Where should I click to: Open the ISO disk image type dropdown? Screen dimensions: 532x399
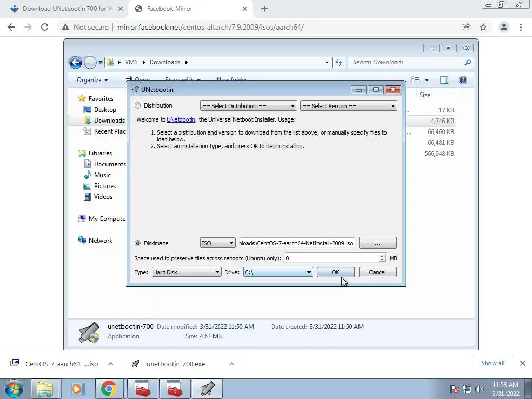click(x=218, y=243)
